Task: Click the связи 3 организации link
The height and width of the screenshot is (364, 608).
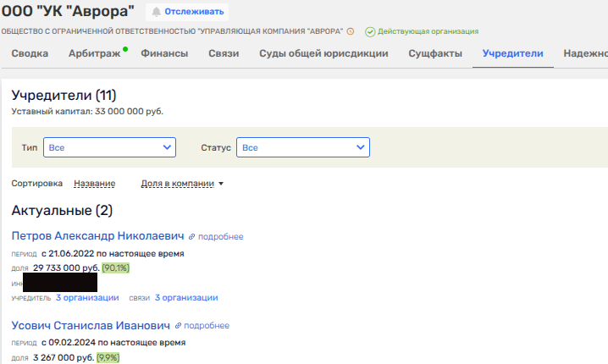Action: 186,297
